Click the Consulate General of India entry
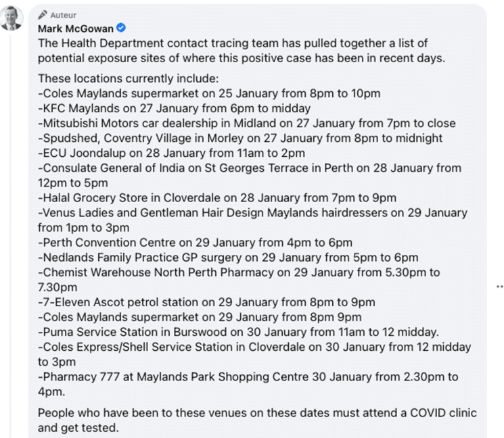This screenshot has height=438, width=504. tap(249, 168)
